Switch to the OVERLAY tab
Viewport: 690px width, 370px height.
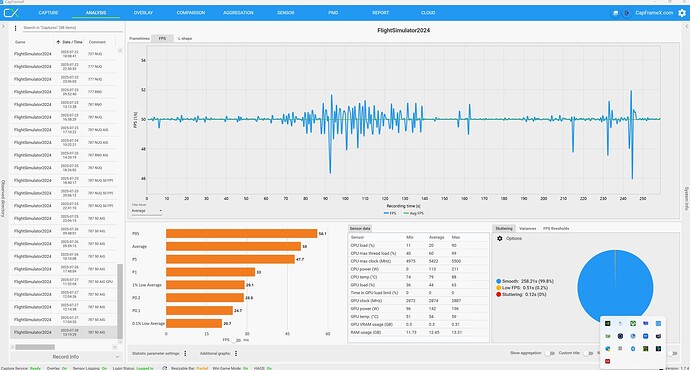click(143, 13)
